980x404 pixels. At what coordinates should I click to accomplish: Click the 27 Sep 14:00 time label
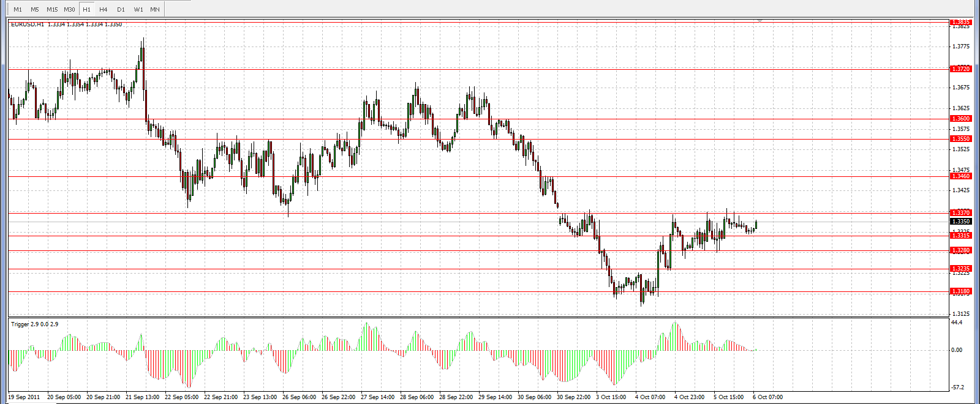point(378,397)
